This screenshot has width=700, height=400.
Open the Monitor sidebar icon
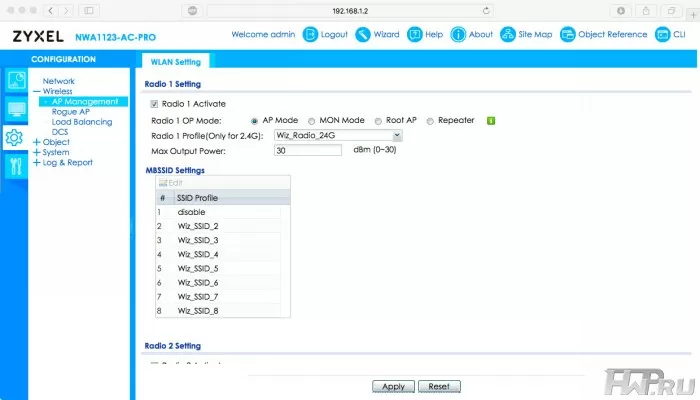click(17, 109)
